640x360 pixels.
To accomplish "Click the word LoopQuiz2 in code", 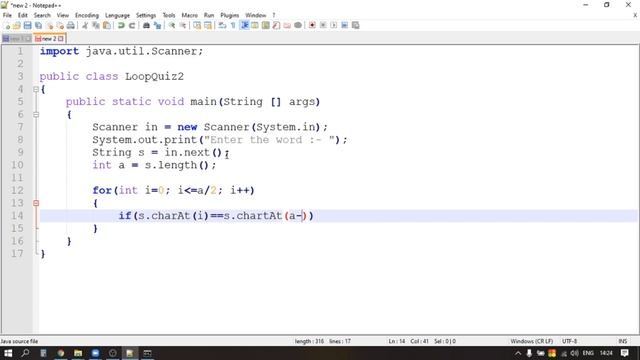I will (154, 76).
